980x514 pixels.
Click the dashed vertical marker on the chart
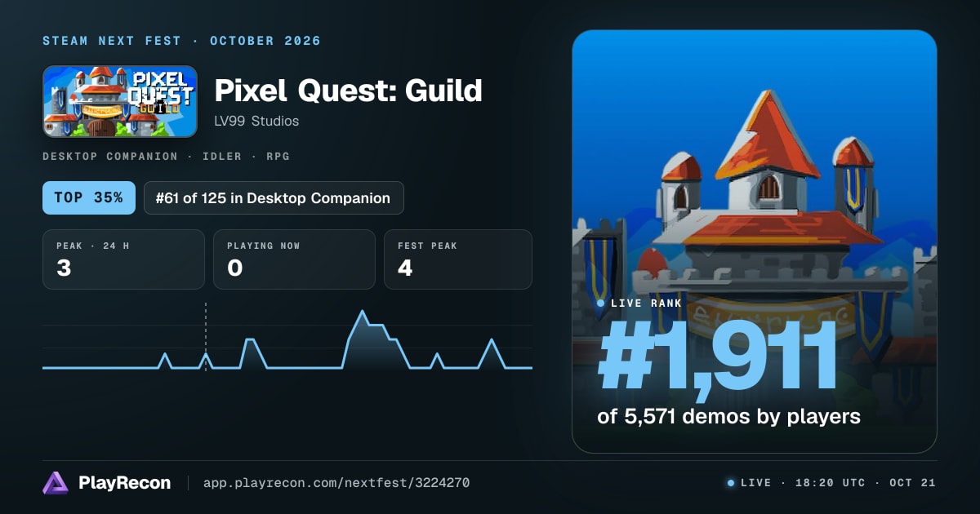click(206, 336)
